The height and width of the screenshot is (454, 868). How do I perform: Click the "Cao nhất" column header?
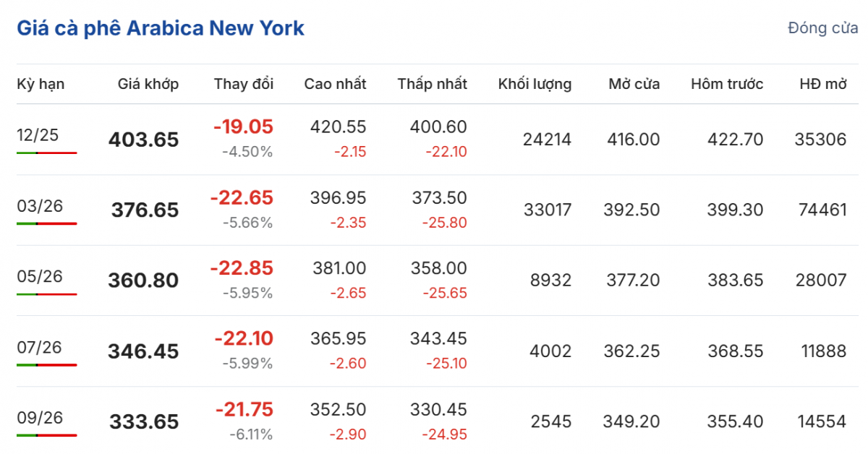pyautogui.click(x=335, y=84)
